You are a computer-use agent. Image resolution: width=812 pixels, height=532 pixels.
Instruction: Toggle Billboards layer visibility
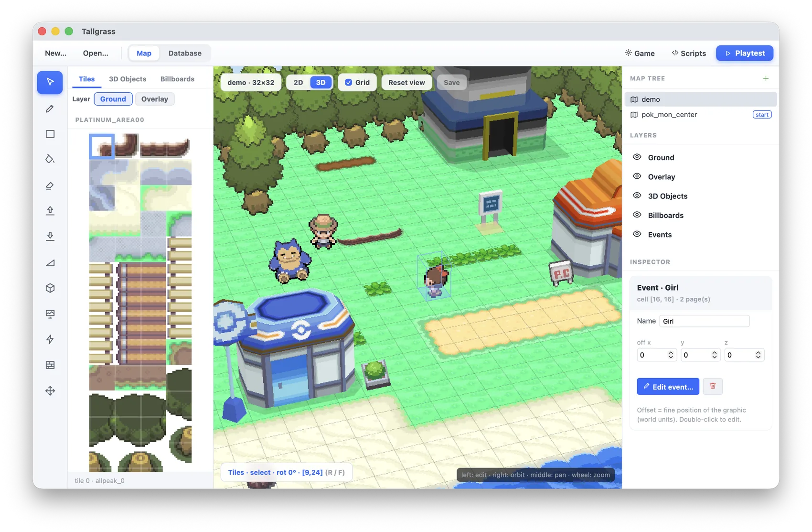pyautogui.click(x=637, y=215)
